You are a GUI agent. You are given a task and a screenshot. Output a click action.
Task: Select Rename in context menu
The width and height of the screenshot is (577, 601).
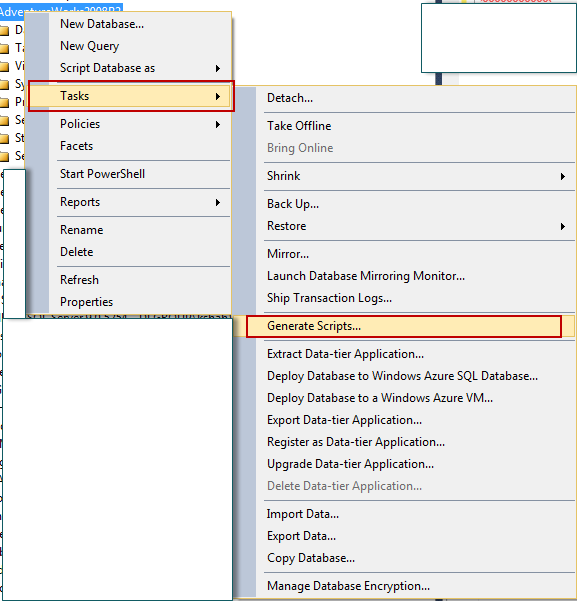[x=81, y=230]
